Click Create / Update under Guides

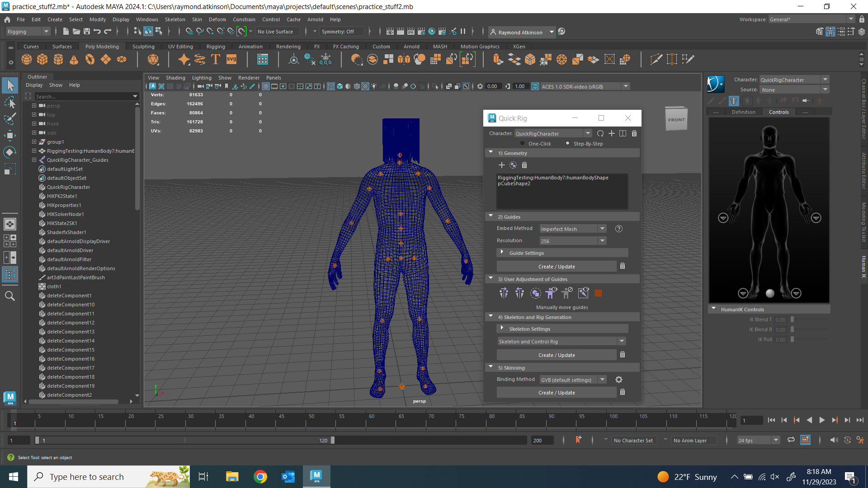coord(556,267)
